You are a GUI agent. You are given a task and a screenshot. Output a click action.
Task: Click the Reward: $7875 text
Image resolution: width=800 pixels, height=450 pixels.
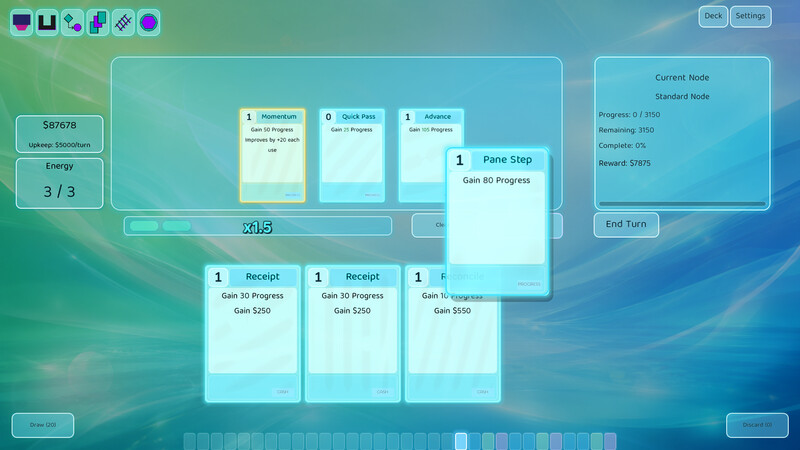point(624,163)
